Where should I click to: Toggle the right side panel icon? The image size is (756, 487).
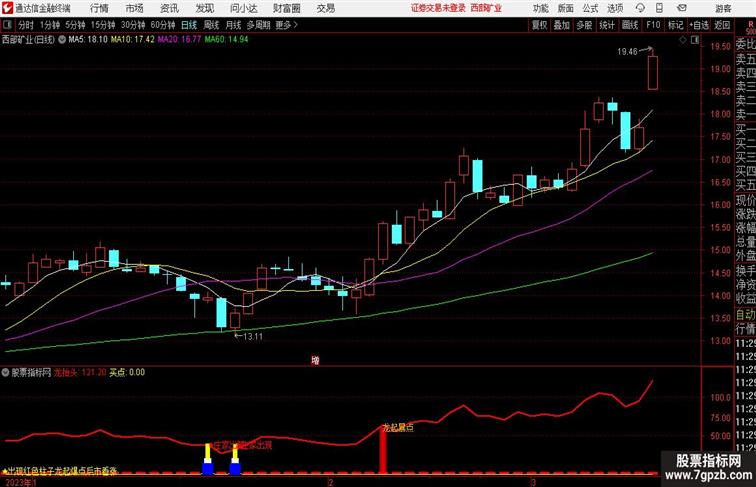tap(695, 40)
